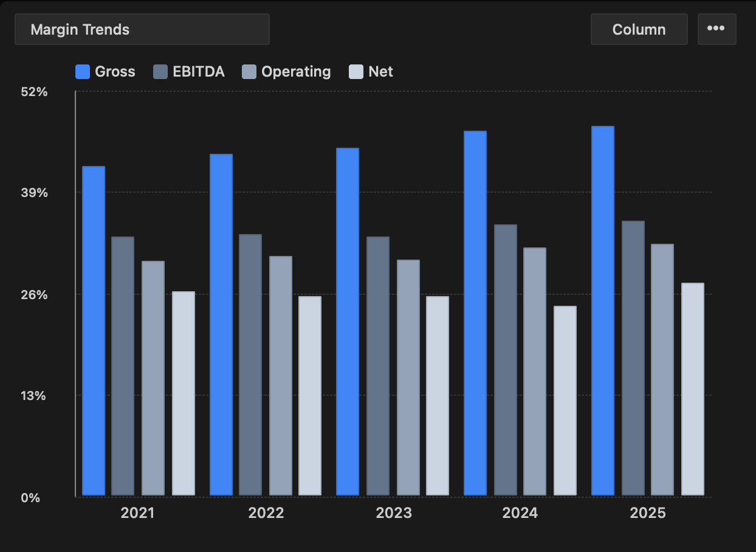
Task: Click the 2023 axis label
Action: point(393,513)
